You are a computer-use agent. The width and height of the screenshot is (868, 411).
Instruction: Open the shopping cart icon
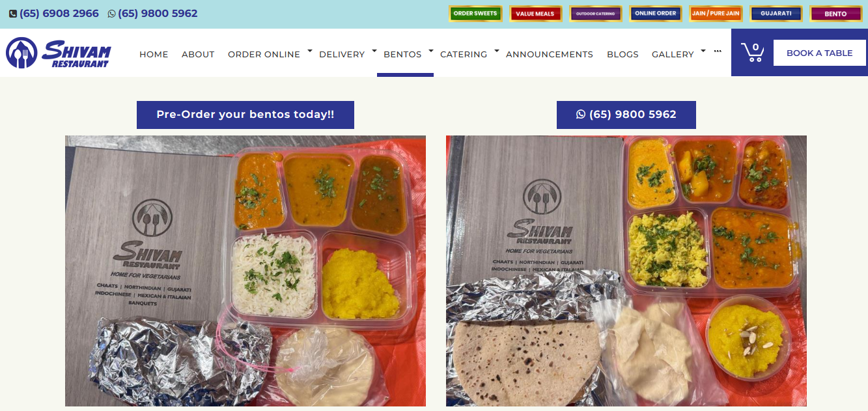point(752,52)
